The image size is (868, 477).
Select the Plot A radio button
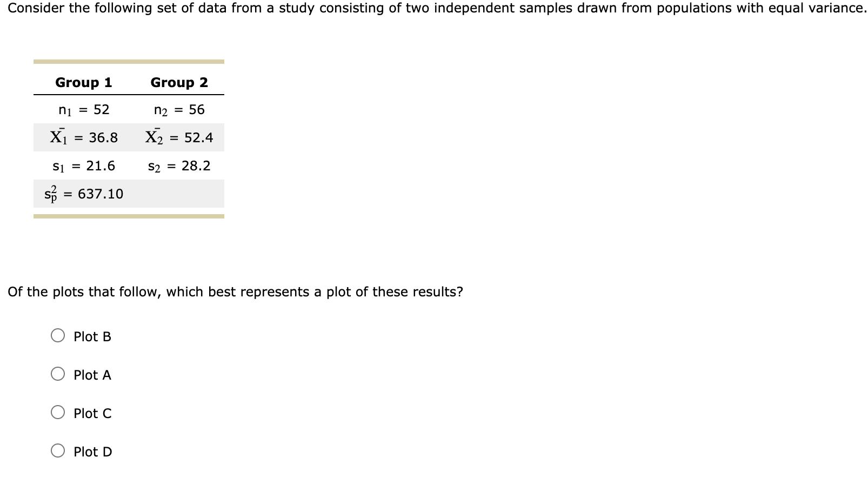[x=58, y=375]
